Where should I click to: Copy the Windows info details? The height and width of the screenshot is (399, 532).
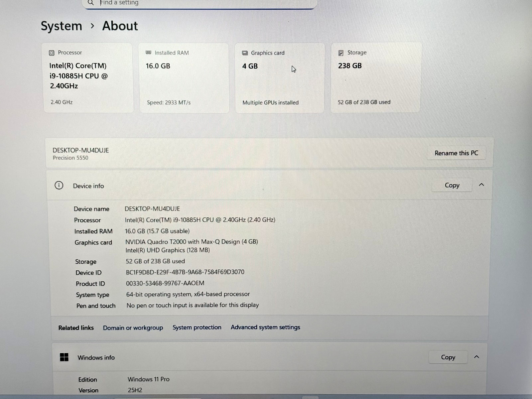(448, 357)
